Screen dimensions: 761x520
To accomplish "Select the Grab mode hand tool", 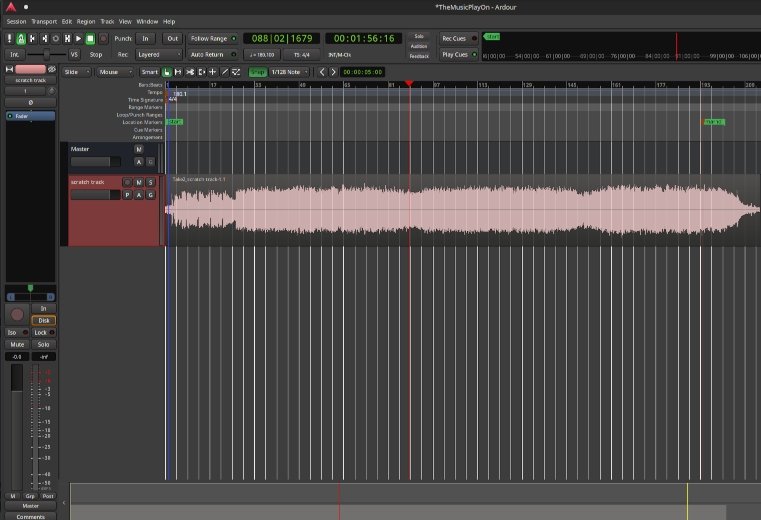I will (166, 72).
